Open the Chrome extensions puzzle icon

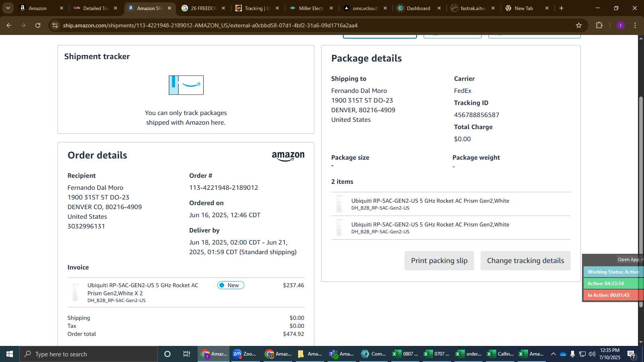(599, 25)
